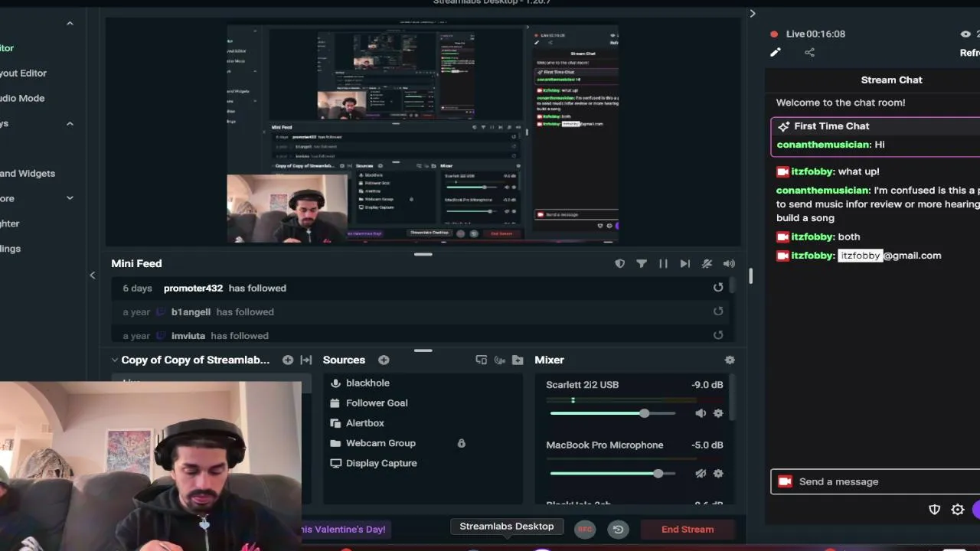The image size is (980, 551).
Task: Click the share stream icon
Action: [809, 52]
